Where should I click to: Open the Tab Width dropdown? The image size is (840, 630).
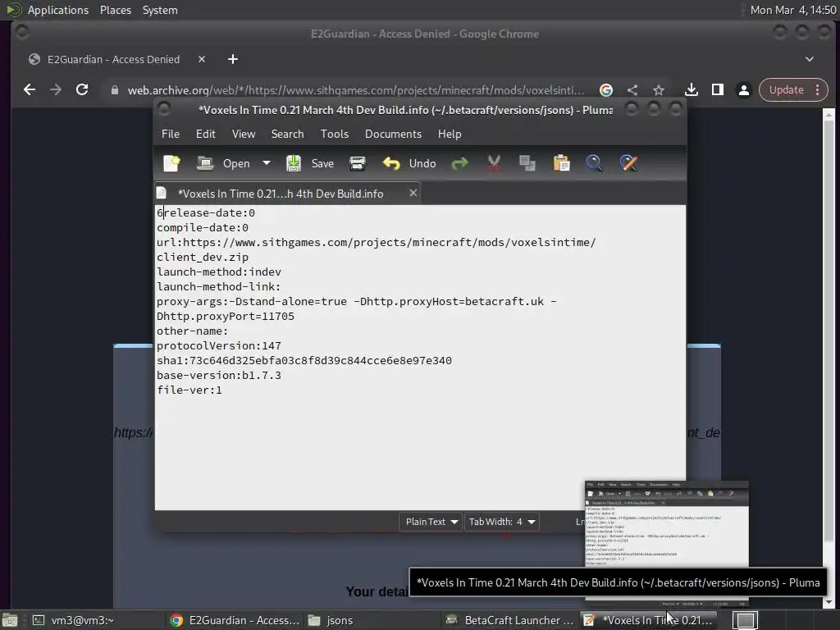[x=501, y=522]
